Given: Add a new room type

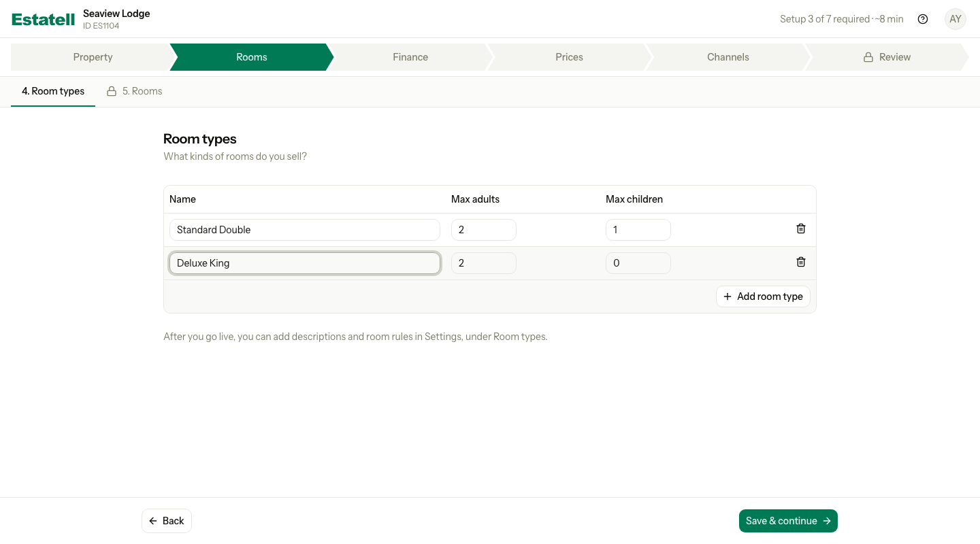Looking at the screenshot, I should pyautogui.click(x=763, y=296).
